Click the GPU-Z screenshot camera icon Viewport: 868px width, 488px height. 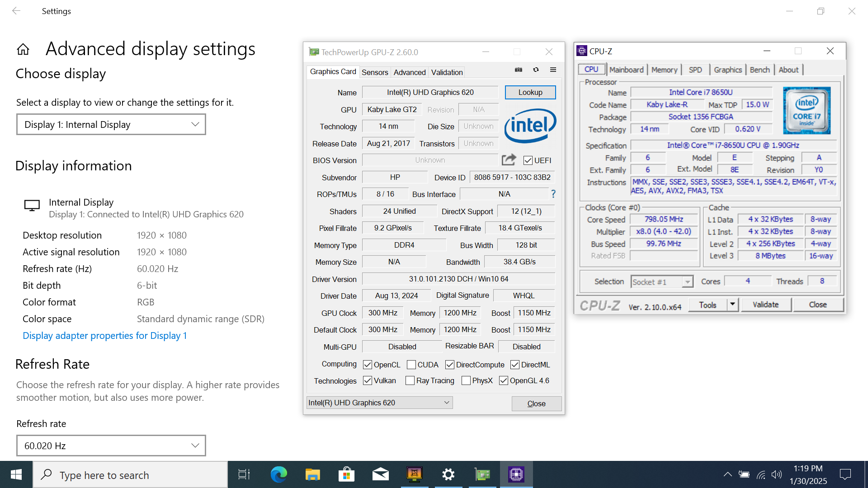[x=519, y=70]
